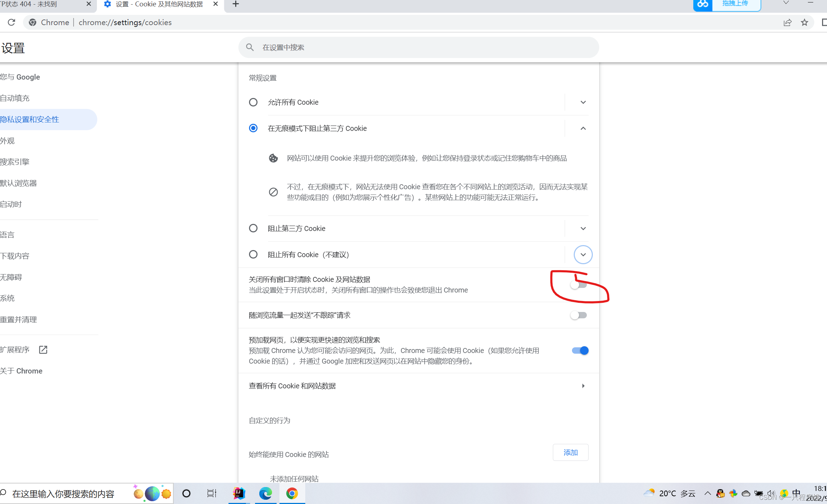
Task: Click Windows Task View icon
Action: tap(212, 493)
